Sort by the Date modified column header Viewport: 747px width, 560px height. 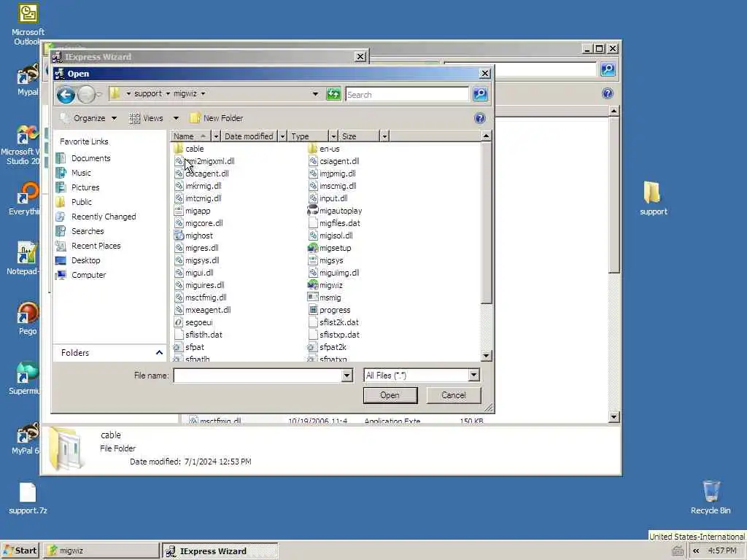(x=249, y=136)
